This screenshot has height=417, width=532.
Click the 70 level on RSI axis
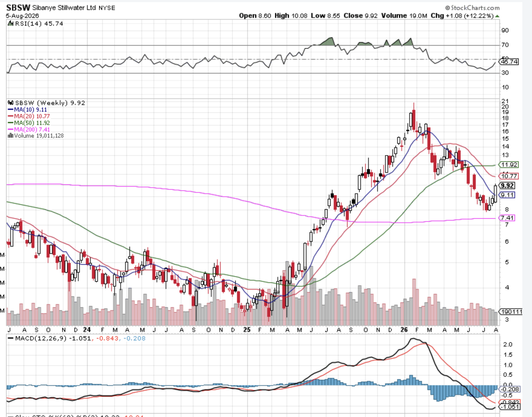505,45
